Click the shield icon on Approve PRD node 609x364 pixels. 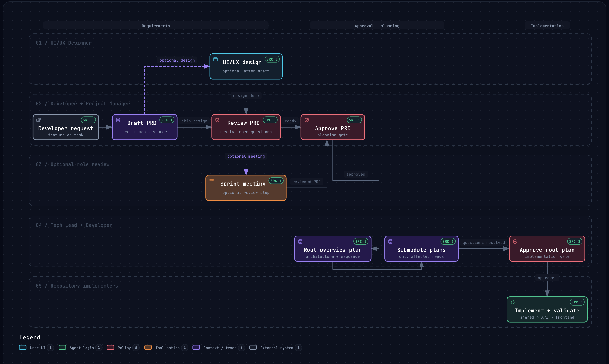(x=307, y=120)
